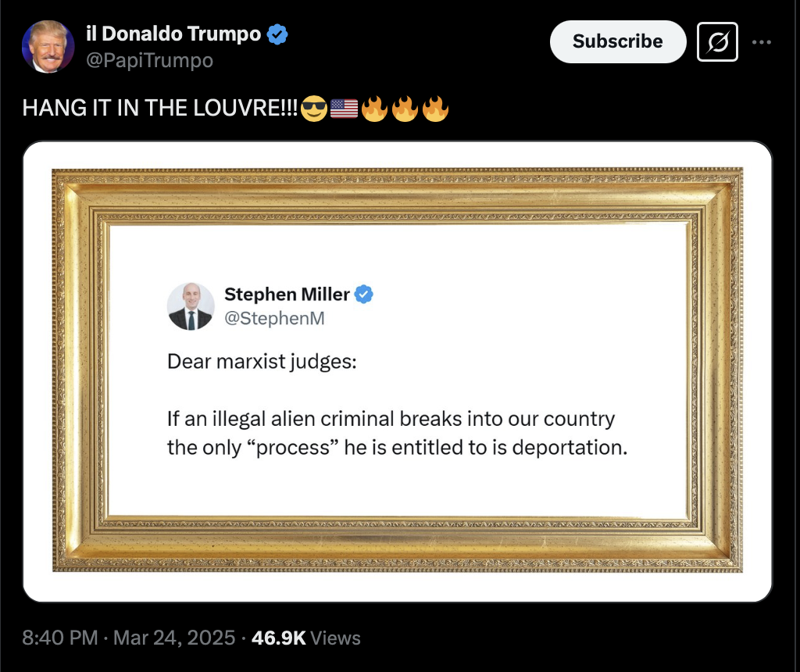800x672 pixels.
Task: Click the HANG IT IN THE LOUVRE text
Action: (x=159, y=108)
